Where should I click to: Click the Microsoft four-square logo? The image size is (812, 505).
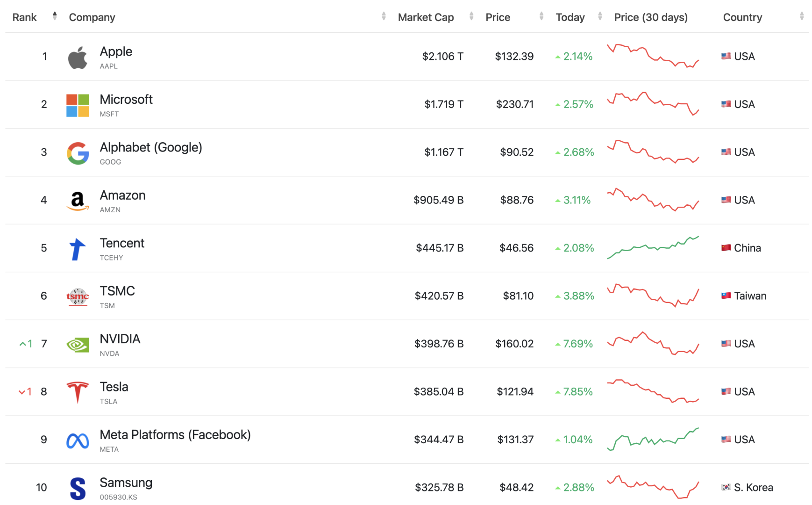click(78, 105)
